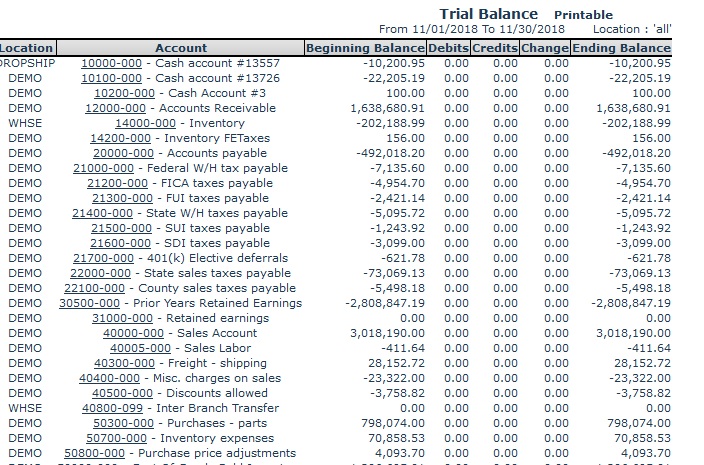
Task: Click the Beginning Balance column header
Action: click(365, 48)
